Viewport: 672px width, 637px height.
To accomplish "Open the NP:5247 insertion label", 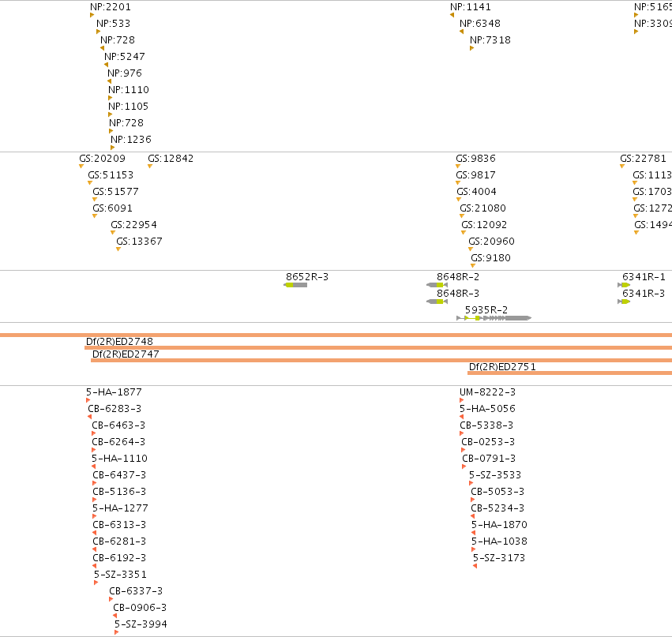I will tap(125, 57).
